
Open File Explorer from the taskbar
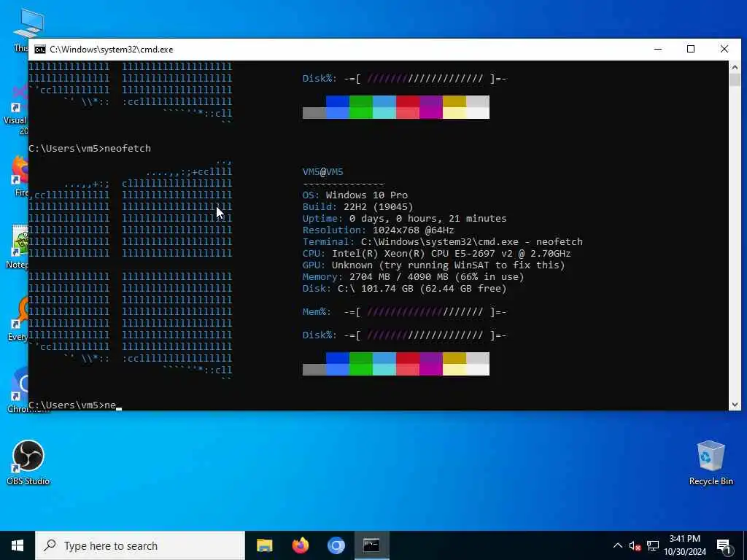[x=264, y=545]
